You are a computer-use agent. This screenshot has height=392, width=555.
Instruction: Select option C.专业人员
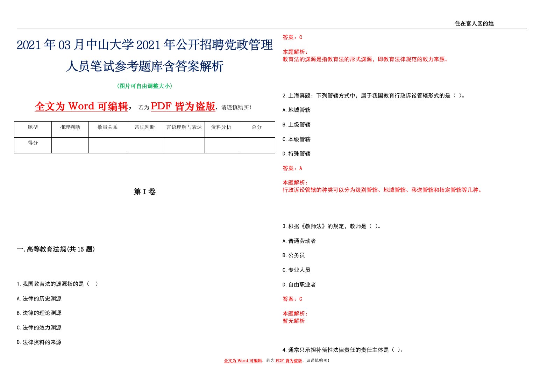pyautogui.click(x=297, y=270)
